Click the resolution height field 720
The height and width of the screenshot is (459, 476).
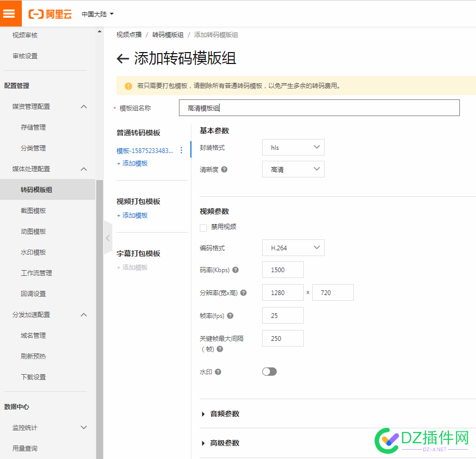333,292
